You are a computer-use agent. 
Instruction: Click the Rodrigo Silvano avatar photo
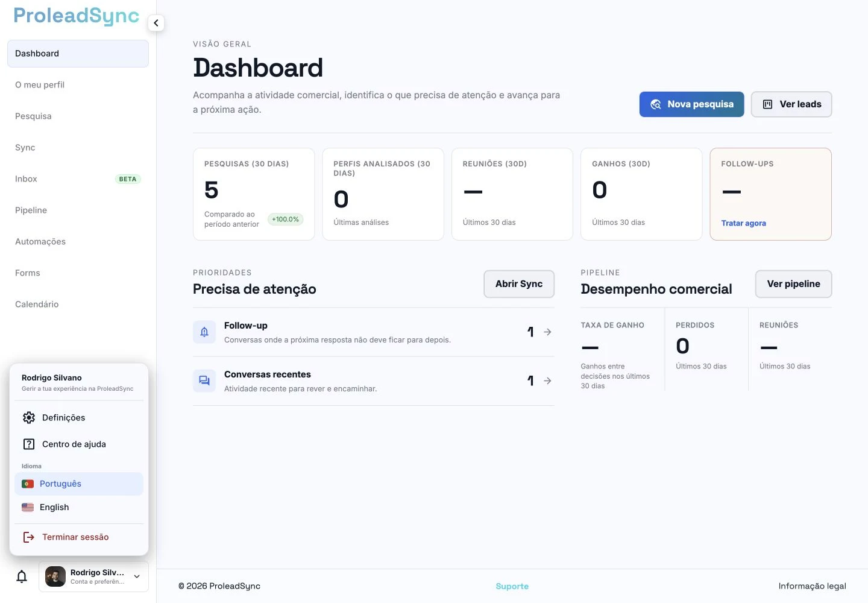tap(55, 576)
